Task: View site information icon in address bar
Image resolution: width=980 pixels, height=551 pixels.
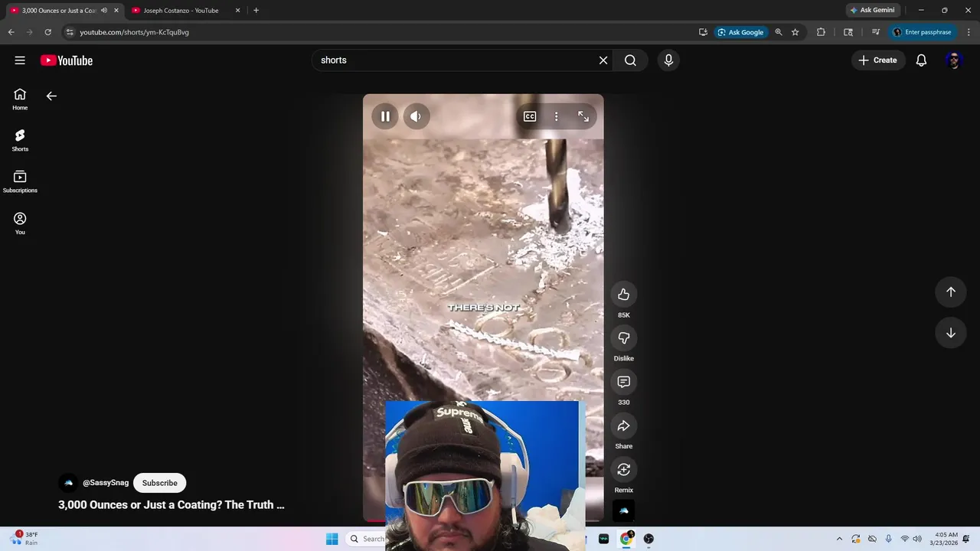Action: tap(70, 32)
